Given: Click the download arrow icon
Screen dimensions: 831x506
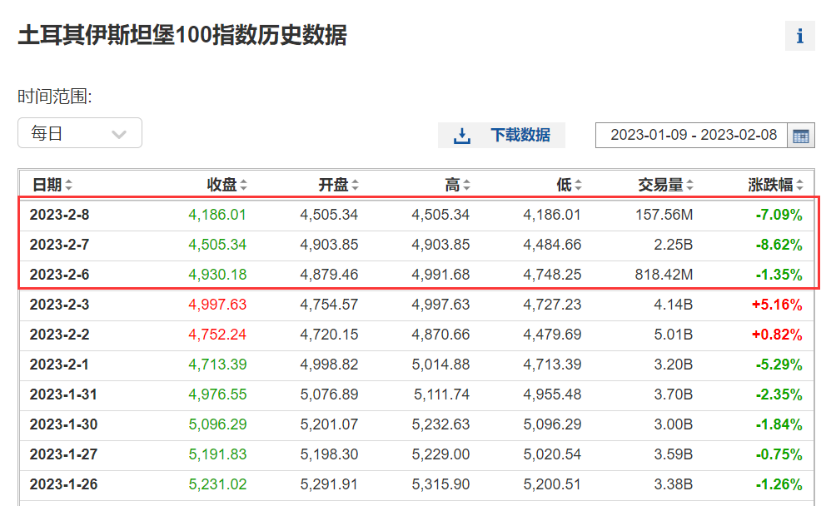Looking at the screenshot, I should pyautogui.click(x=462, y=136).
